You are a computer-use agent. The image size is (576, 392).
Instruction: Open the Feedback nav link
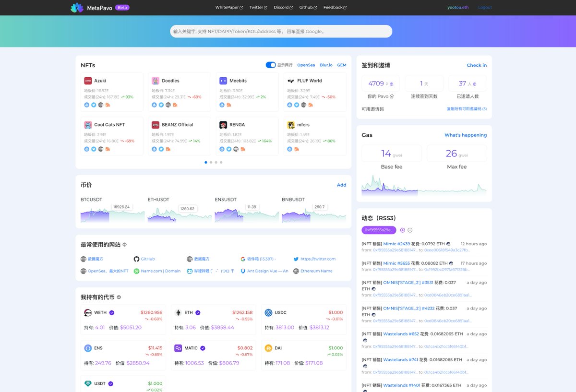click(x=335, y=7)
